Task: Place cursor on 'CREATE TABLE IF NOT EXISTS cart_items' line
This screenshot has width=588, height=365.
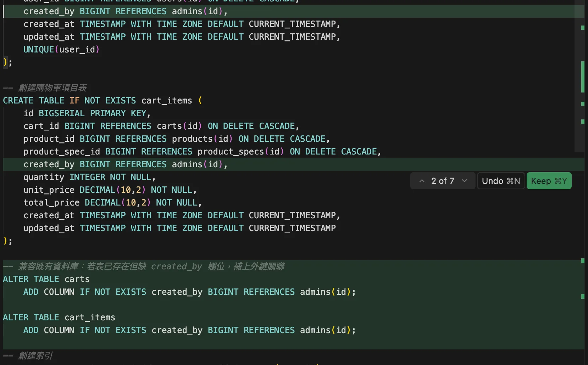Action: 98,101
